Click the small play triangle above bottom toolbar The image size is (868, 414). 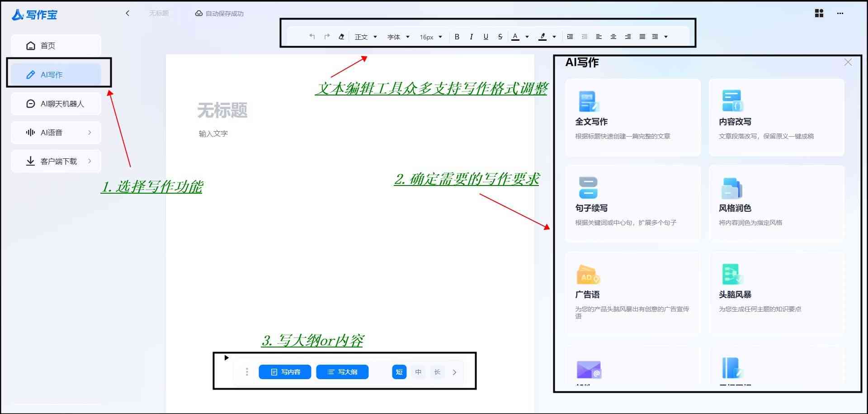coord(226,357)
